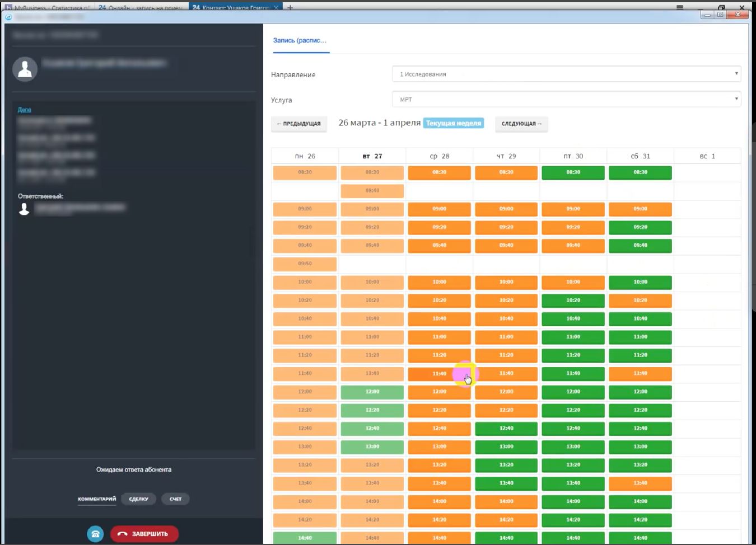Click the Ответственный label
756x545 pixels.
[40, 196]
